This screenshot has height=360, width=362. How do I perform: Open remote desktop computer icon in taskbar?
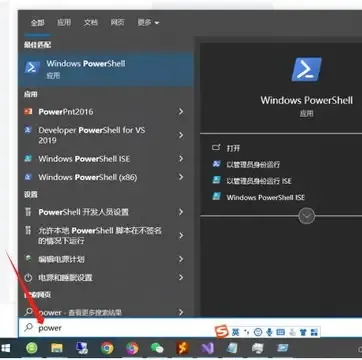point(82,348)
